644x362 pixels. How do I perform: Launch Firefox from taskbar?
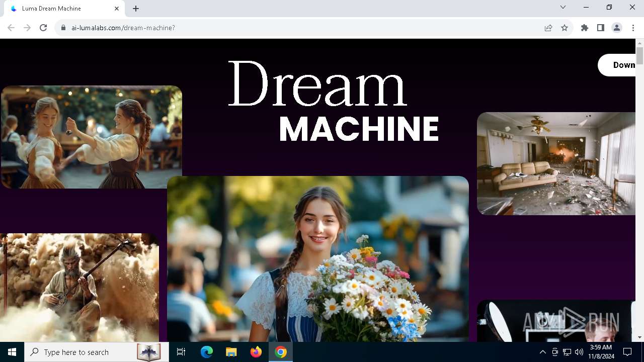coord(256,352)
